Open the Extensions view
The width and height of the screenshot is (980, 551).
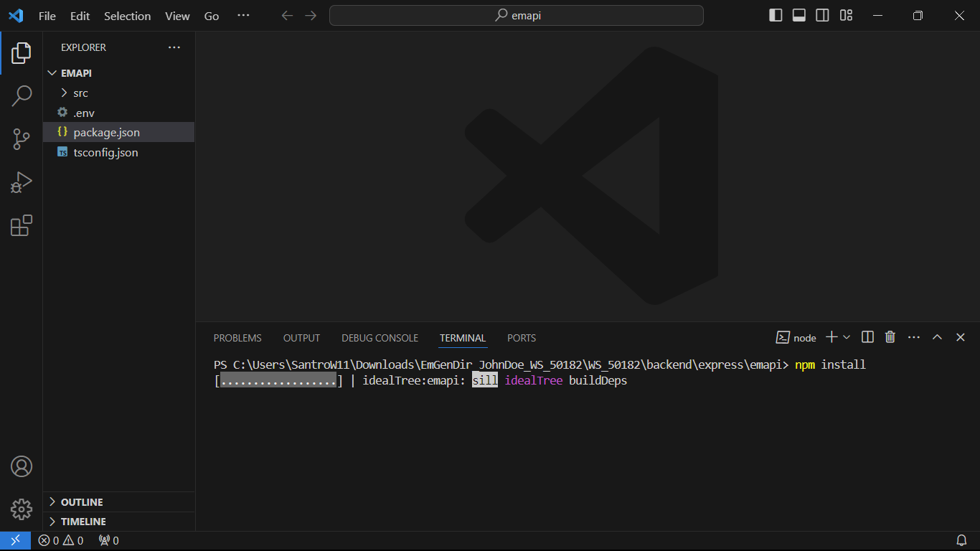click(22, 225)
